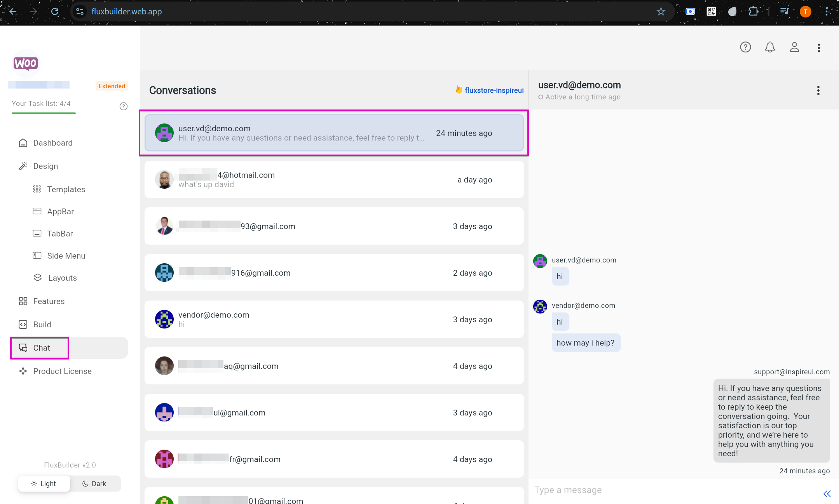
Task: Open the top-right app more options menu
Action: click(x=818, y=48)
